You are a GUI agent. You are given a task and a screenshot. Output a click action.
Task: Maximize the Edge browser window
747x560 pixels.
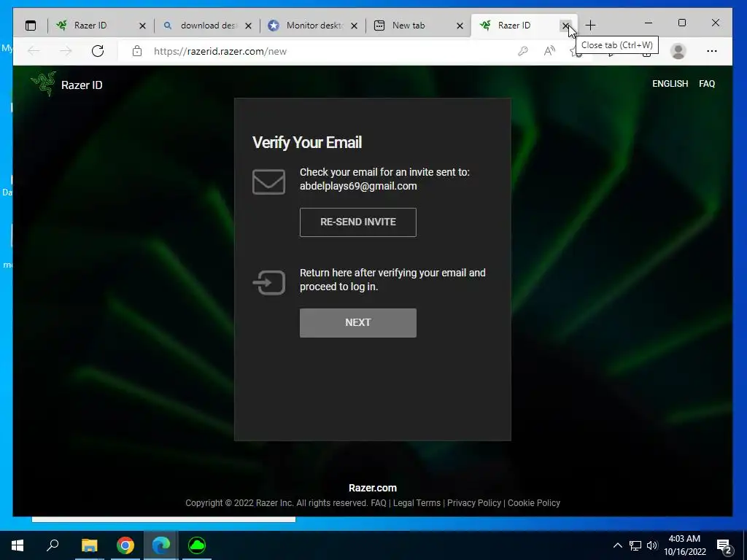682,23
